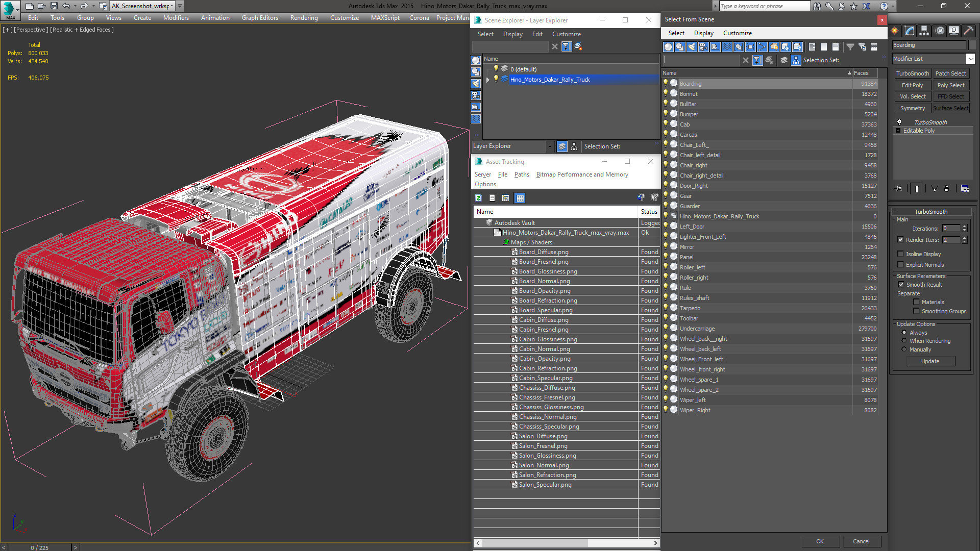
Task: Click Add New Layer icon in Scene Explorer
Action: (x=578, y=46)
